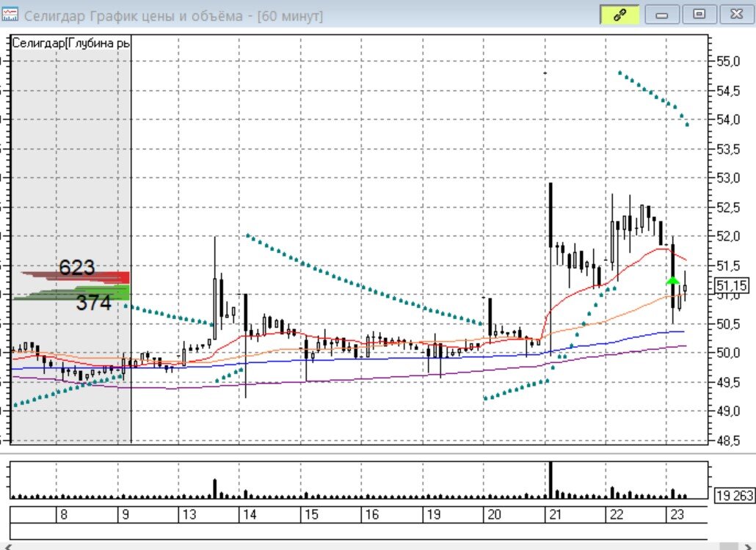Click date label 19 on time axis
This screenshot has width=756, height=550.
tap(433, 514)
